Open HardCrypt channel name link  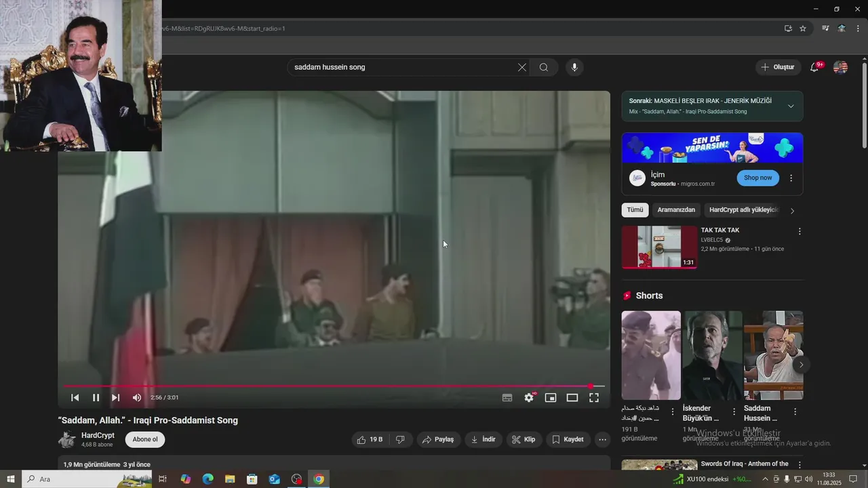98,435
